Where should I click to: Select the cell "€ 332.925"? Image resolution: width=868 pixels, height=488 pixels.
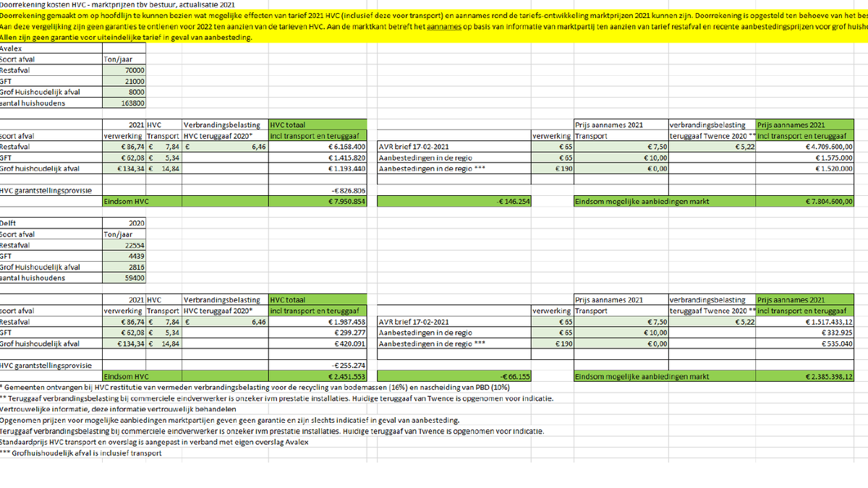click(x=806, y=333)
